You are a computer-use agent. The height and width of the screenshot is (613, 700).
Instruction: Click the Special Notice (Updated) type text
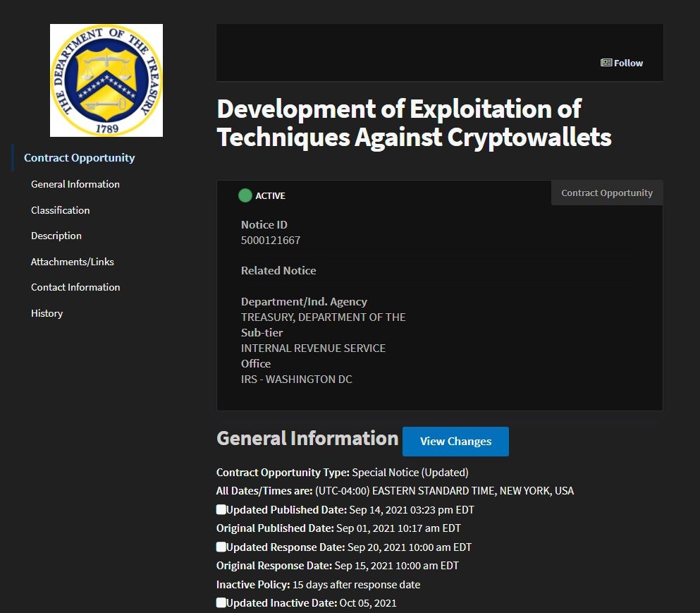click(410, 472)
